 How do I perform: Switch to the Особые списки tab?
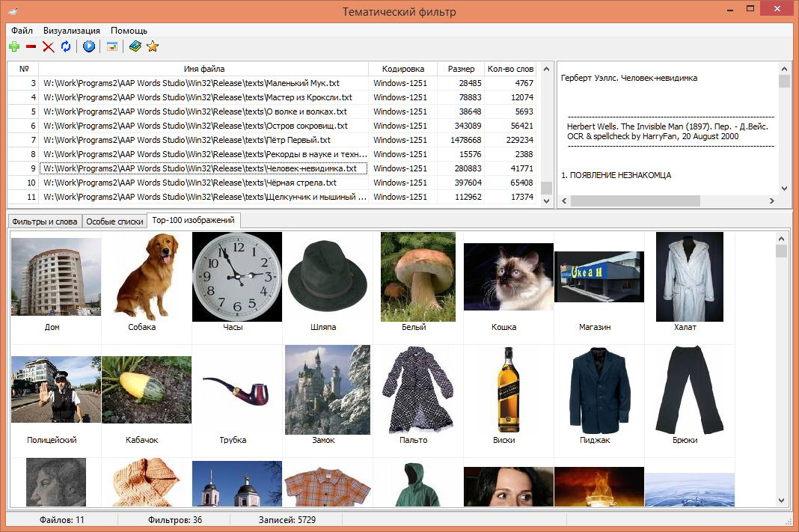tap(114, 221)
